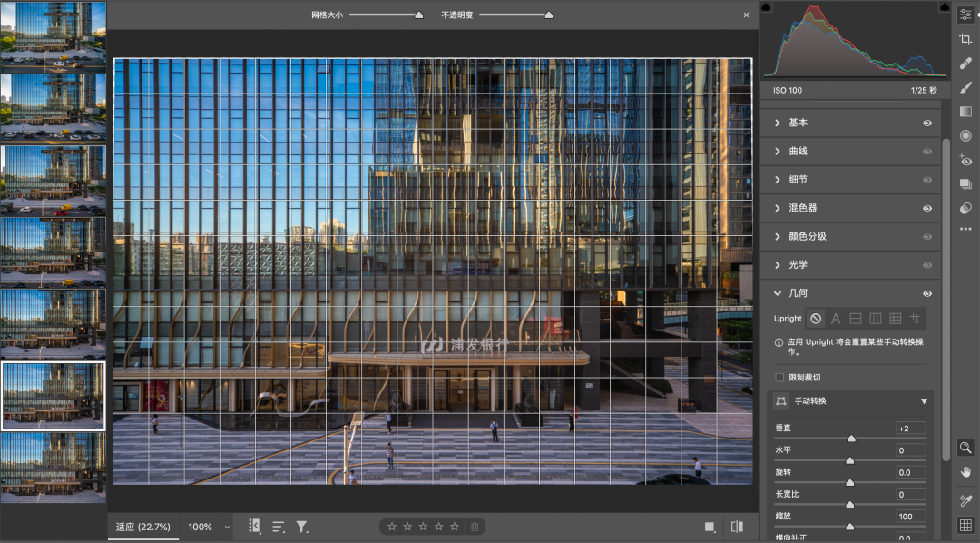Open the filmstrip filter funnel icon

302,527
